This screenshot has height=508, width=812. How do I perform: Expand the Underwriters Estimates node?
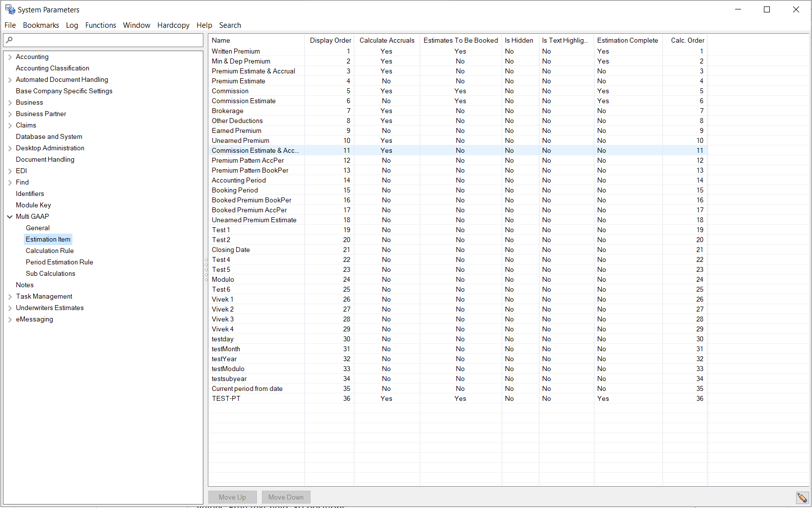[10, 308]
